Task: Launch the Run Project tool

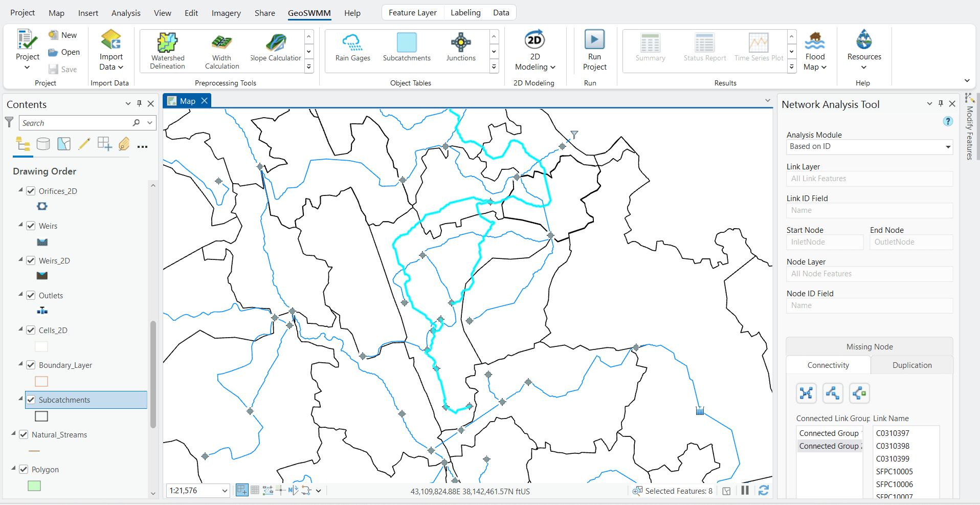Action: [594, 50]
